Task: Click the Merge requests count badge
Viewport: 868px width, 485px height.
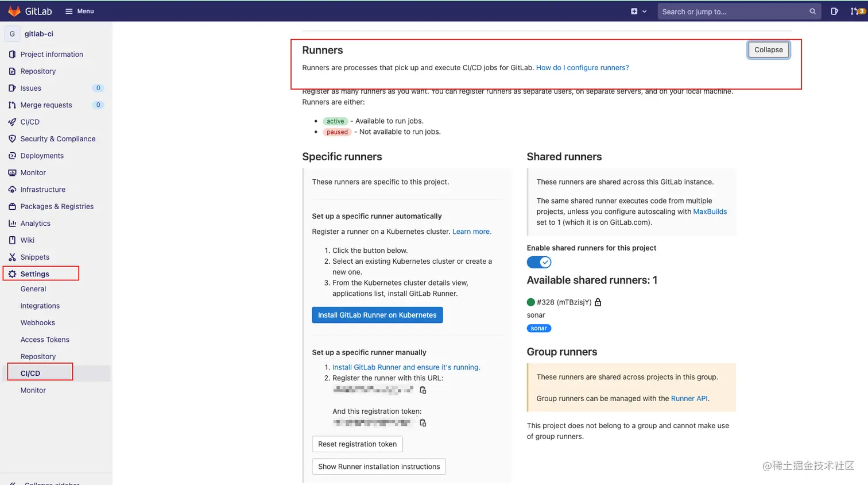Action: [x=98, y=105]
